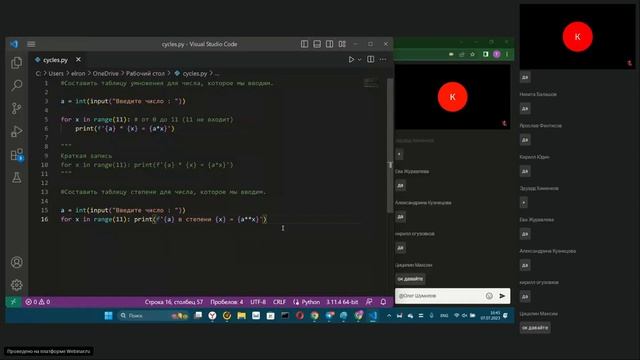Viewport: 640px width, 360px height.
Task: Open the Source Control view
Action: [17, 108]
